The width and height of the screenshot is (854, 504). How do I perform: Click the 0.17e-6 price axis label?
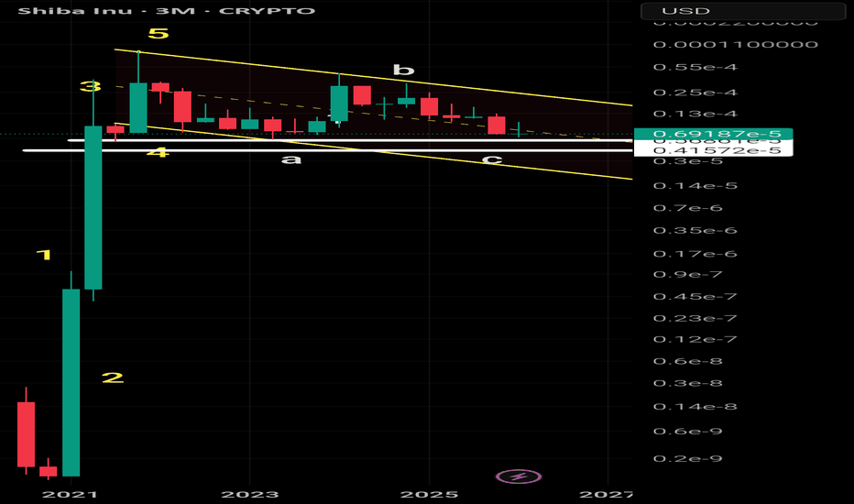(695, 254)
